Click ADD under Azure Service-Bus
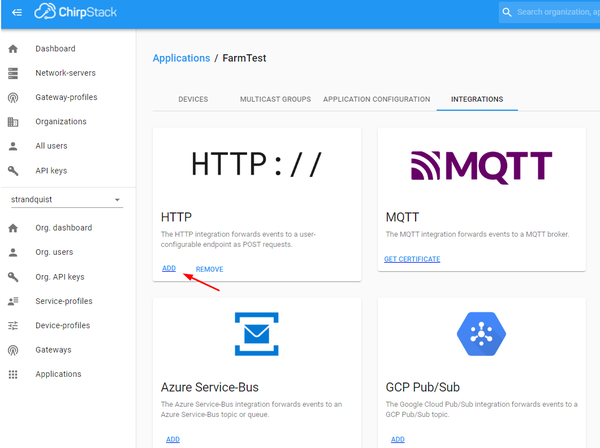 (173, 439)
